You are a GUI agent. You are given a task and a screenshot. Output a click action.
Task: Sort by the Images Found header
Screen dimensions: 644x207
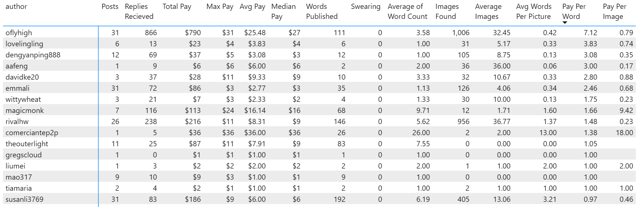click(x=447, y=11)
